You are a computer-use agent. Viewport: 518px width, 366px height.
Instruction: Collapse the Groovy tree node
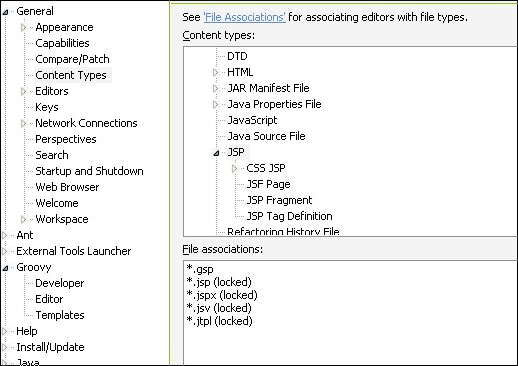coord(5,268)
